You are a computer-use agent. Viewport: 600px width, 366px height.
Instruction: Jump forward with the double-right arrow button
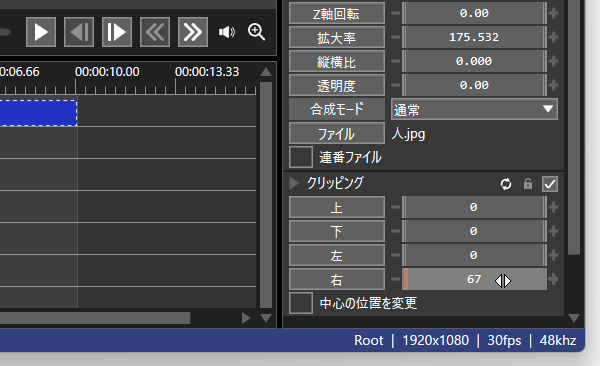(193, 32)
